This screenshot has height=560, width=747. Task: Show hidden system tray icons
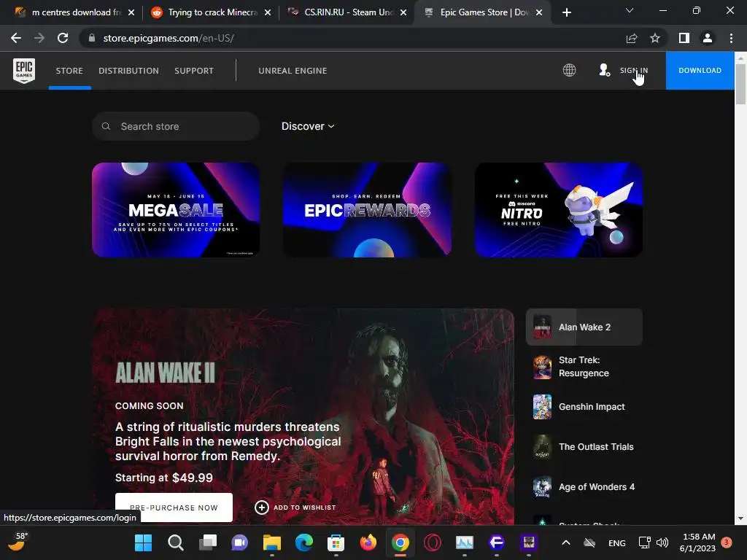click(x=566, y=542)
